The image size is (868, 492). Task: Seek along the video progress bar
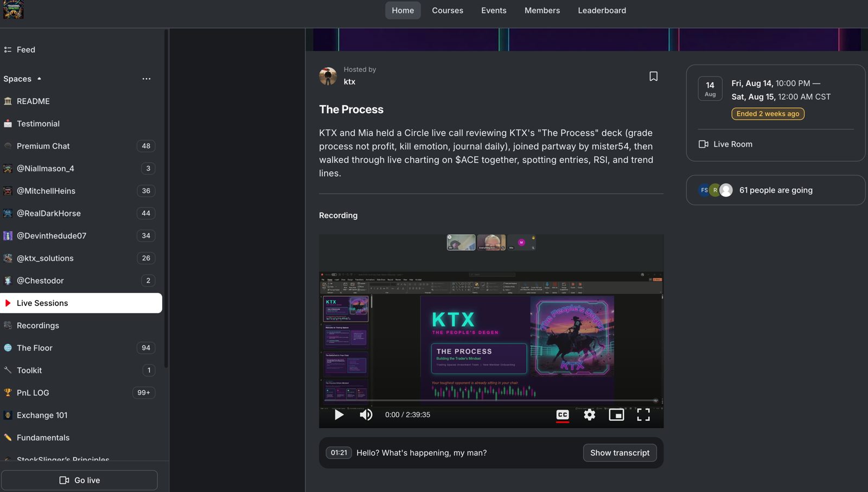491,400
